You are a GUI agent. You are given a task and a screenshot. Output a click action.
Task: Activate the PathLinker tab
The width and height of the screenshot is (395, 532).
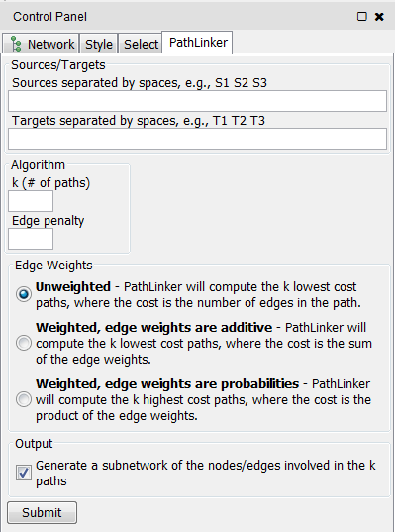click(198, 43)
